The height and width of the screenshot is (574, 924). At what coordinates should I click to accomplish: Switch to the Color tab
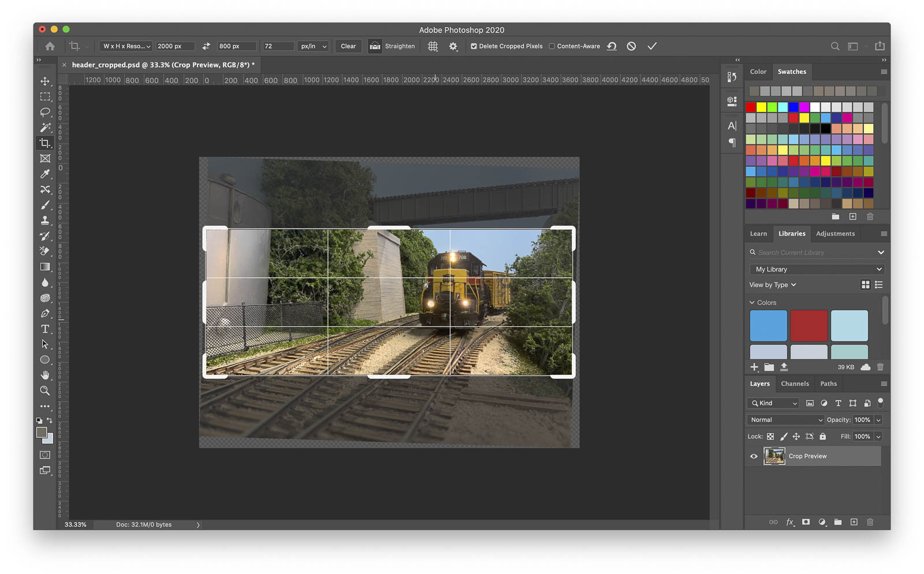tap(758, 72)
